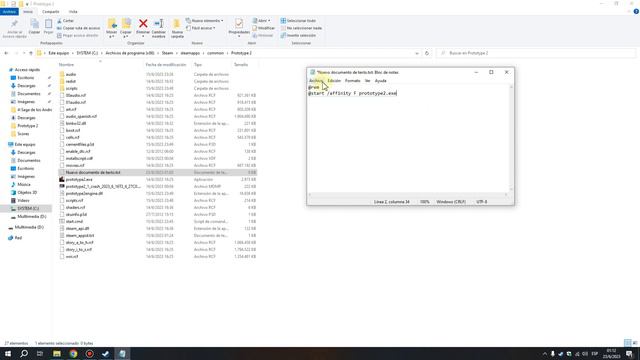Switch to Compartir ribbon tab in Explorer
Viewport: 640px width, 360px height.
[51, 12]
